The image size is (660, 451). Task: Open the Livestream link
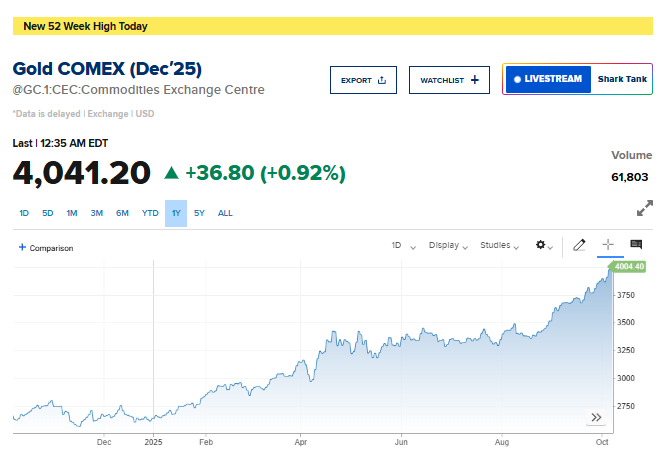548,79
